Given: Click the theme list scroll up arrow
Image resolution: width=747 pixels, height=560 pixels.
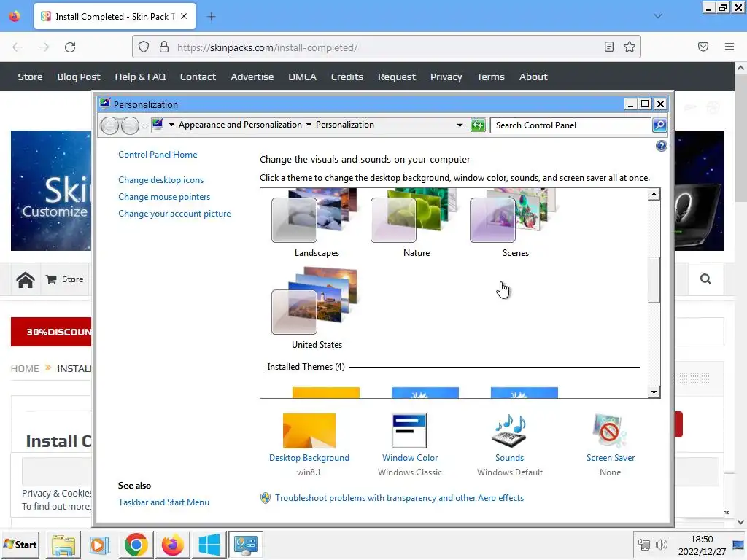Looking at the screenshot, I should (x=654, y=194).
